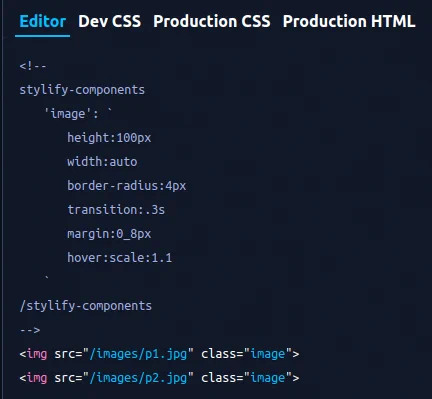Click the /images/p2.jpg source path
The image size is (432, 399).
pyautogui.click(x=138, y=378)
